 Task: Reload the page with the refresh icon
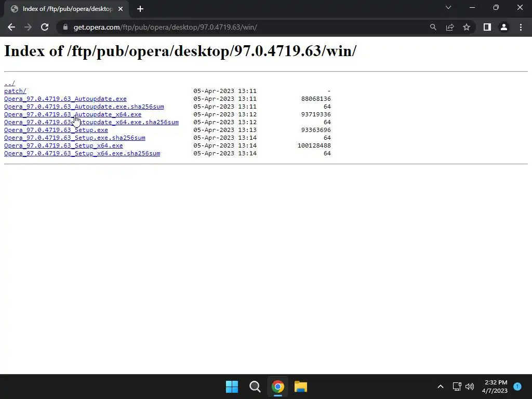45,27
